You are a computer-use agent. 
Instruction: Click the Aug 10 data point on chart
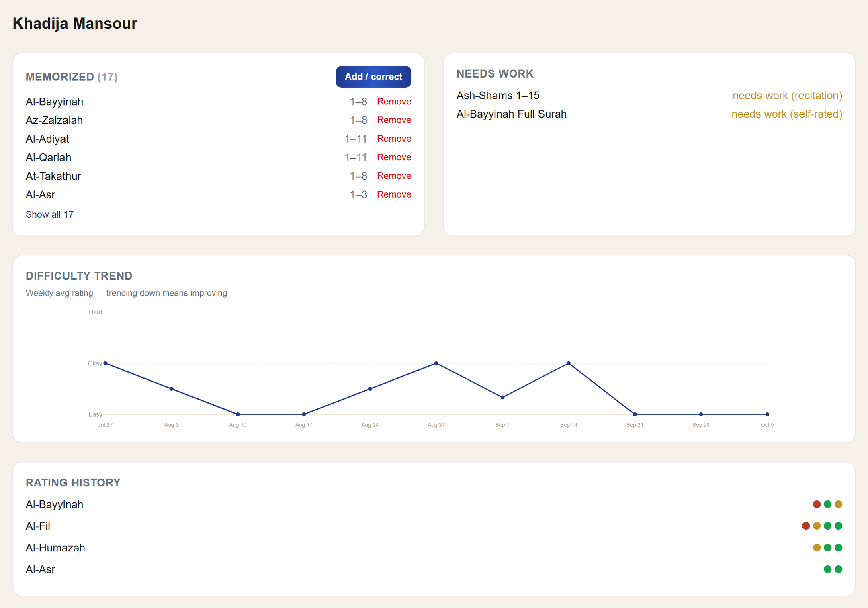tap(238, 414)
